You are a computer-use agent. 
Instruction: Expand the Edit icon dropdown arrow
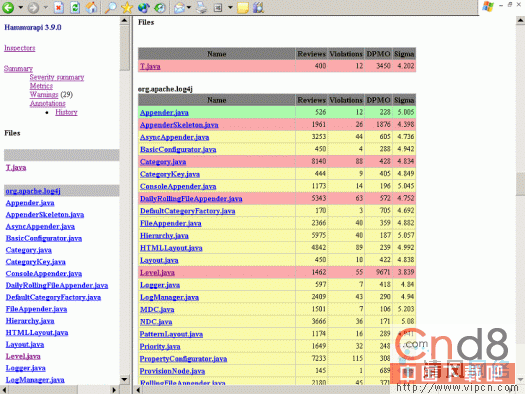click(x=230, y=7)
